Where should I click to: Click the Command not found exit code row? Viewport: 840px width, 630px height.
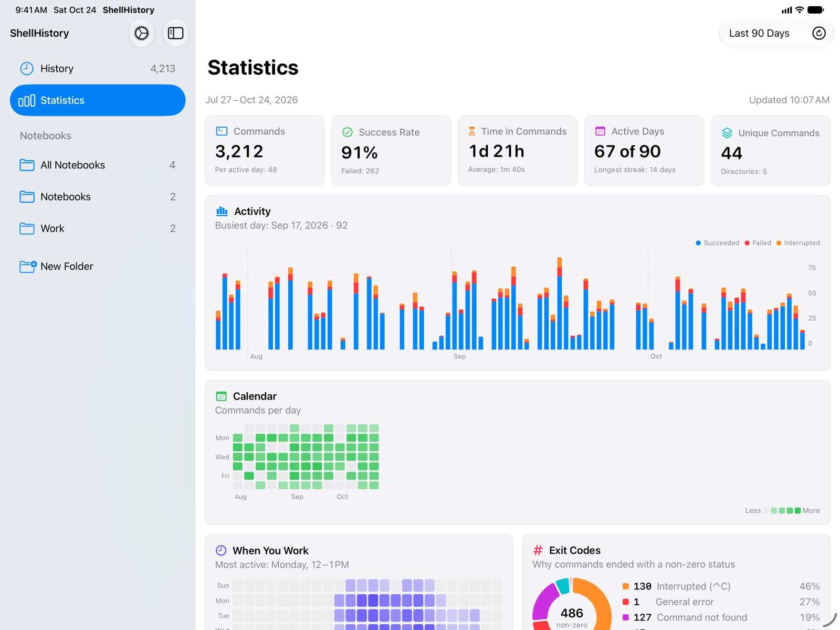(721, 617)
